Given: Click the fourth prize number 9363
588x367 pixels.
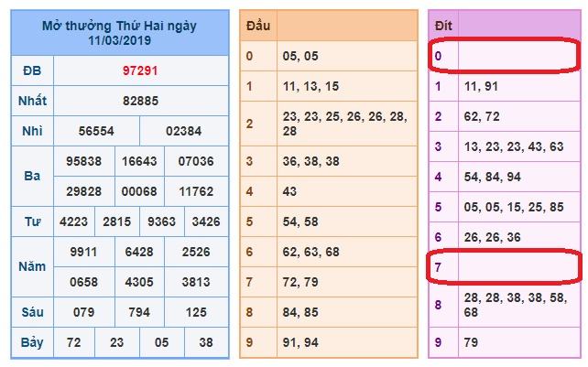Looking at the screenshot, I should [x=162, y=221].
